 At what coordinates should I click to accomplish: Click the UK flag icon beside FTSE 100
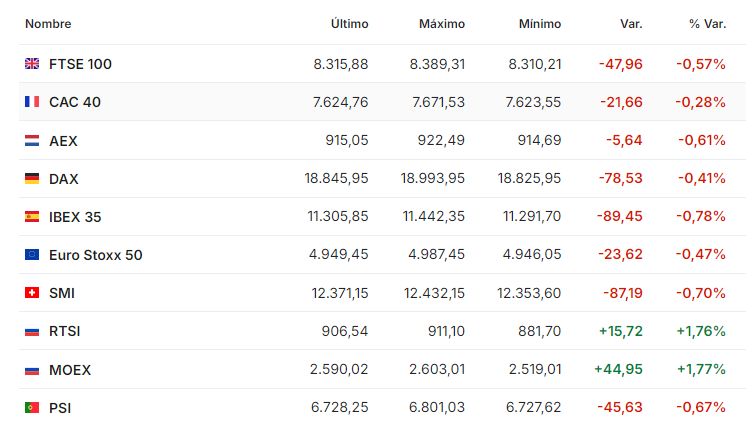[32, 64]
